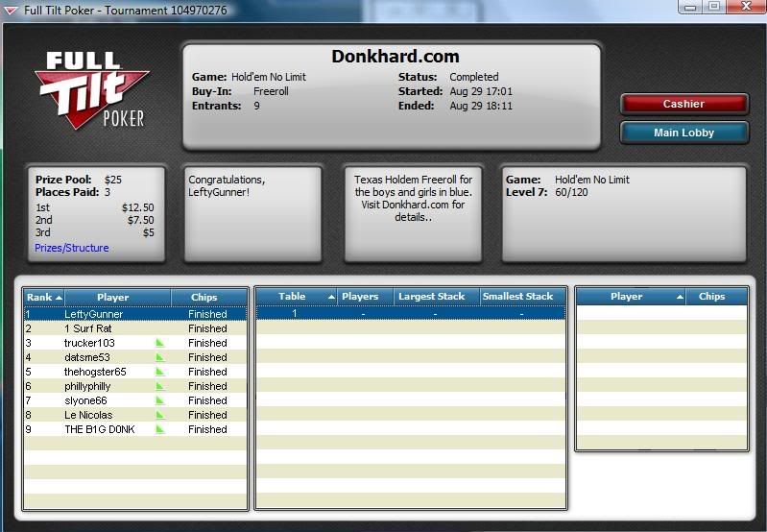This screenshot has height=532, width=767.
Task: Click green flag icon beside thehogster65
Action: pyautogui.click(x=160, y=372)
